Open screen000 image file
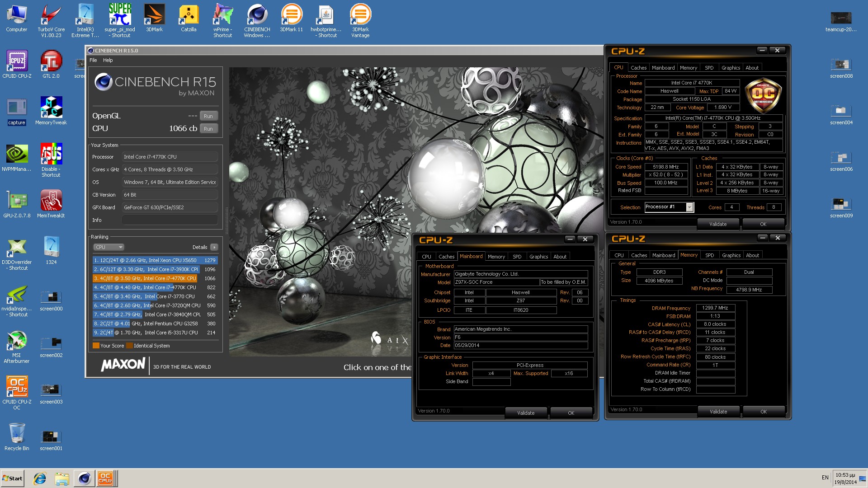This screenshot has width=868, height=488. point(51,300)
